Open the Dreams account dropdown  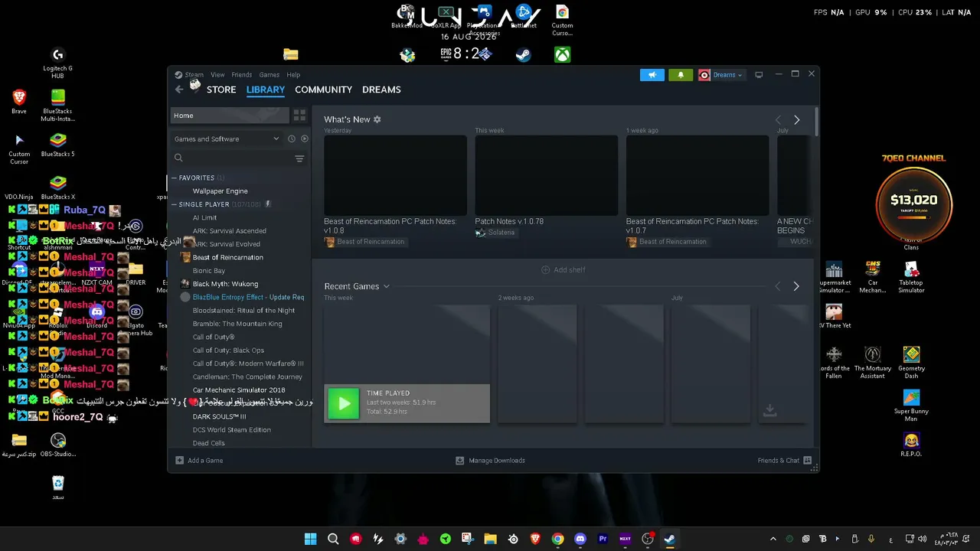(x=727, y=75)
